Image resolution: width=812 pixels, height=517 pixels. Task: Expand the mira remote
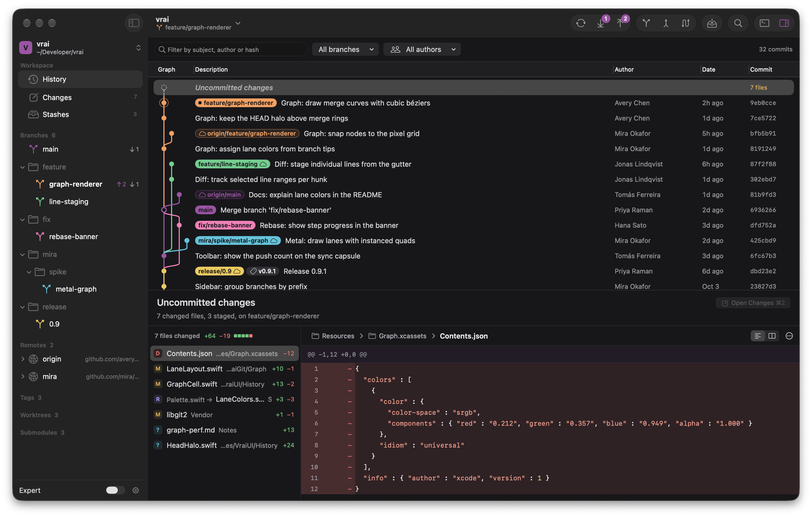[22, 377]
